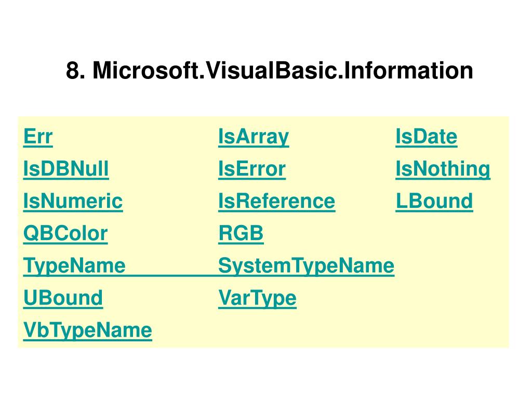532x399 pixels.
Task: Follow the IsReference link
Action: tap(276, 201)
